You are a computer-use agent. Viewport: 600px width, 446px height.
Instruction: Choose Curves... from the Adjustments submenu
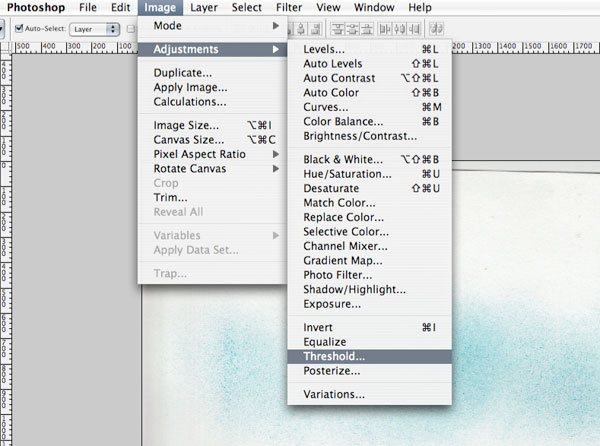click(x=370, y=107)
